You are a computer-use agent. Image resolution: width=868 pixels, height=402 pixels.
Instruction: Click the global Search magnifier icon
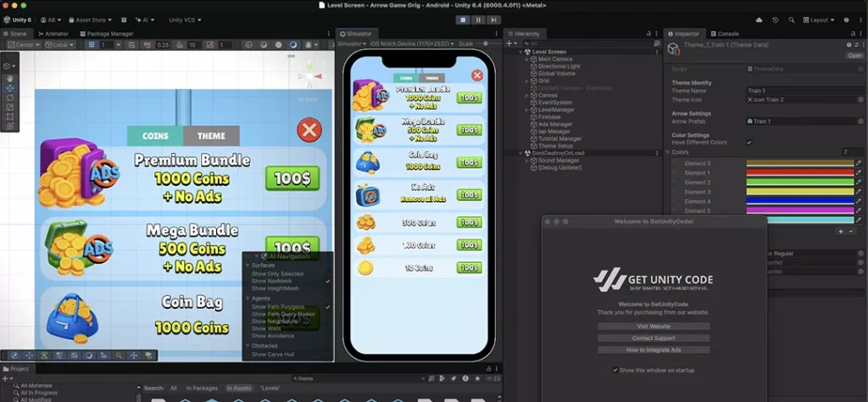(792, 20)
